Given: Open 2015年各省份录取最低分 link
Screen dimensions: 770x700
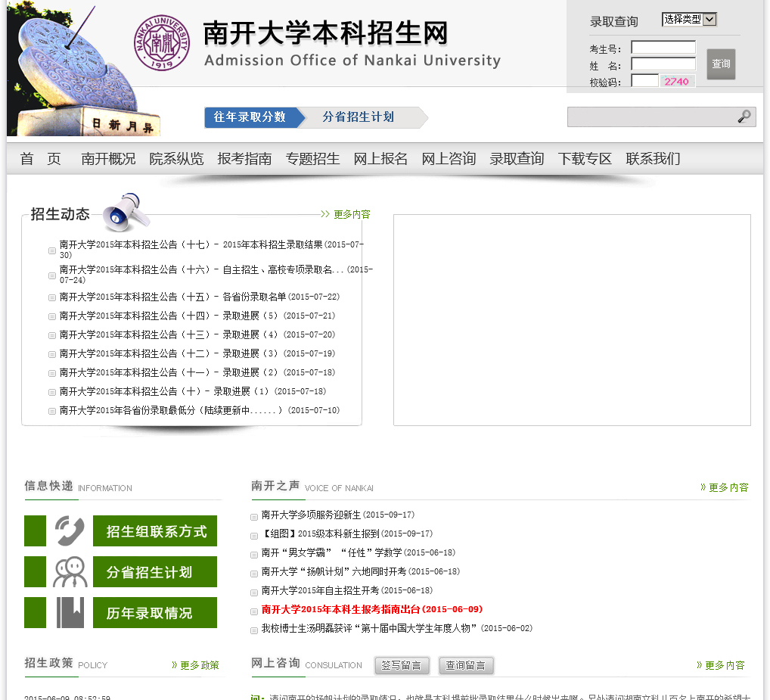Looking at the screenshot, I should pyautogui.click(x=200, y=410).
